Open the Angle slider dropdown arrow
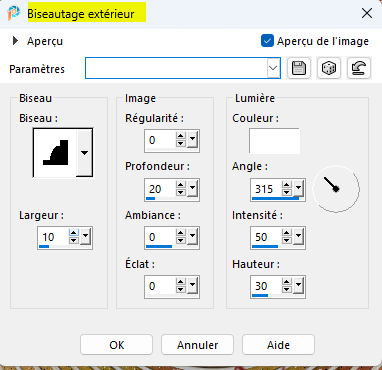This screenshot has height=370, width=382. pos(299,189)
